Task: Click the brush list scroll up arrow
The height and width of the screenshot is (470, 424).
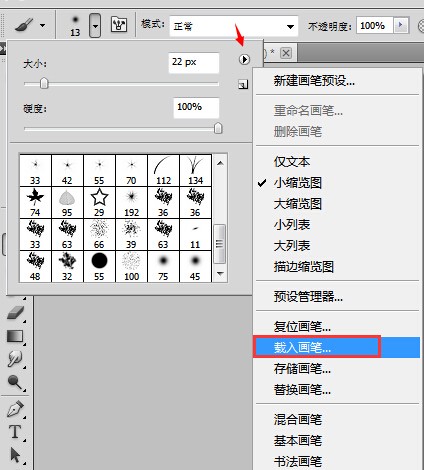Action: coord(220,163)
